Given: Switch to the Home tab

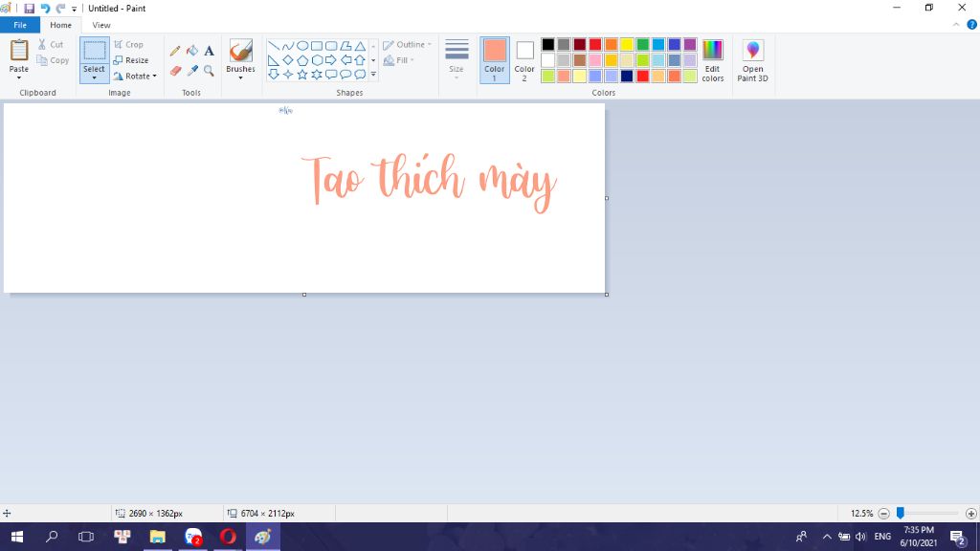Looking at the screenshot, I should pos(60,25).
